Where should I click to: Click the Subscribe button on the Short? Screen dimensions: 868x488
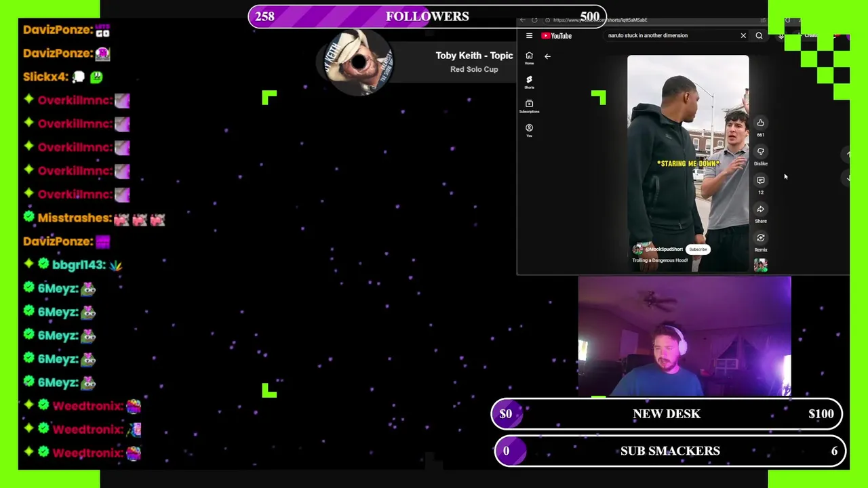coord(698,249)
